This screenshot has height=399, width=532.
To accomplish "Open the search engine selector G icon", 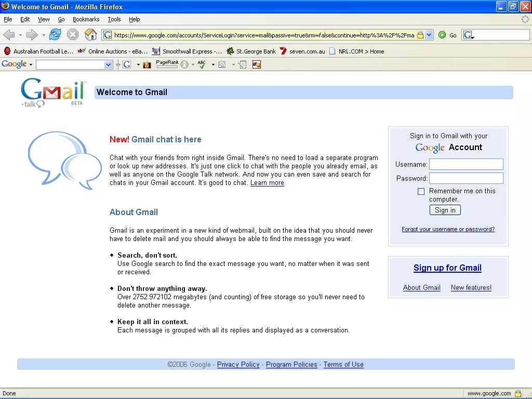I will coord(469,35).
